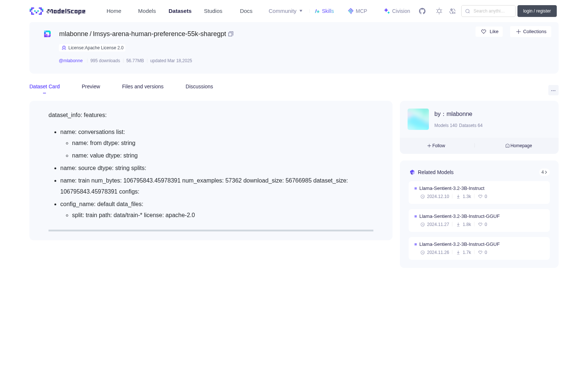This screenshot has width=588, height=368.
Task: Click the 'Related Models' heading
Action: pos(435,172)
